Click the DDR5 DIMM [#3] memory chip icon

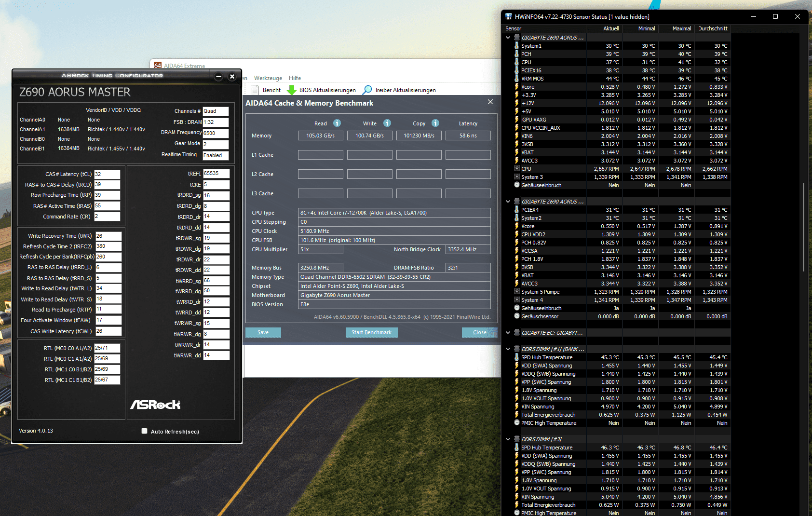517,439
